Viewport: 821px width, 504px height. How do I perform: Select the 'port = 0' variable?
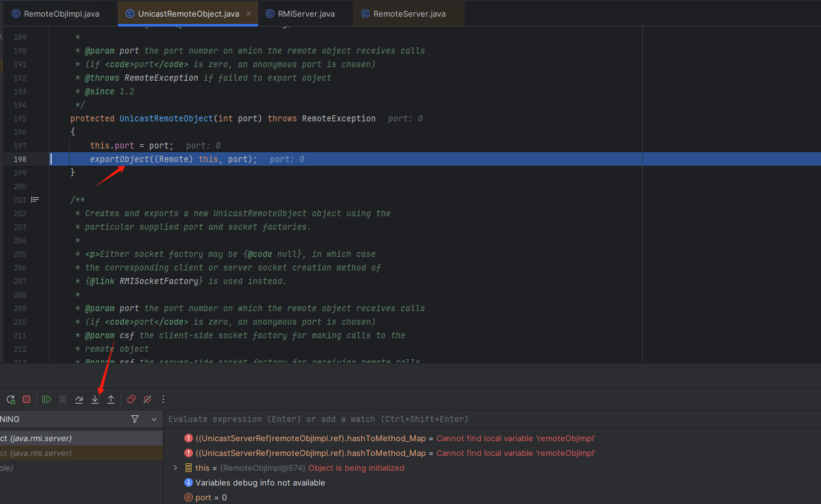tap(492, 497)
